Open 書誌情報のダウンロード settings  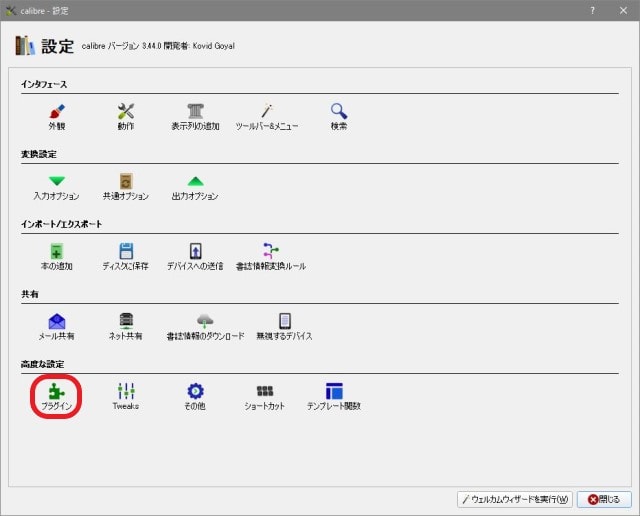pyautogui.click(x=205, y=327)
